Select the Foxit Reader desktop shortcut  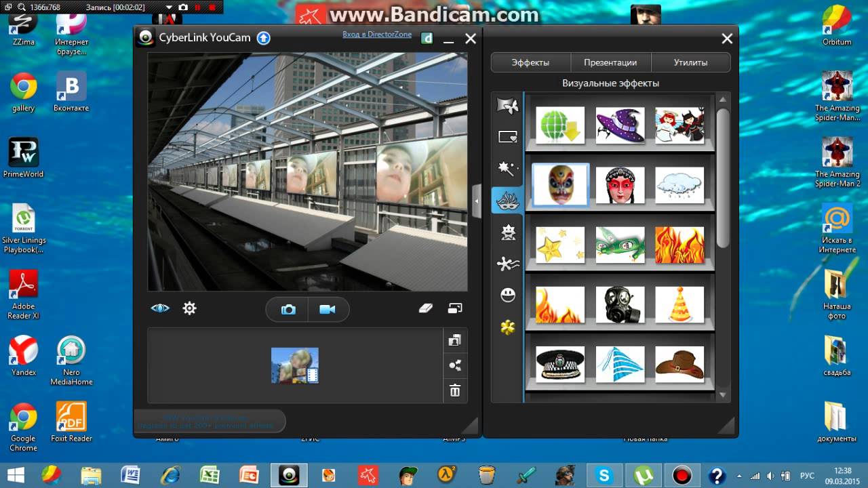(71, 422)
